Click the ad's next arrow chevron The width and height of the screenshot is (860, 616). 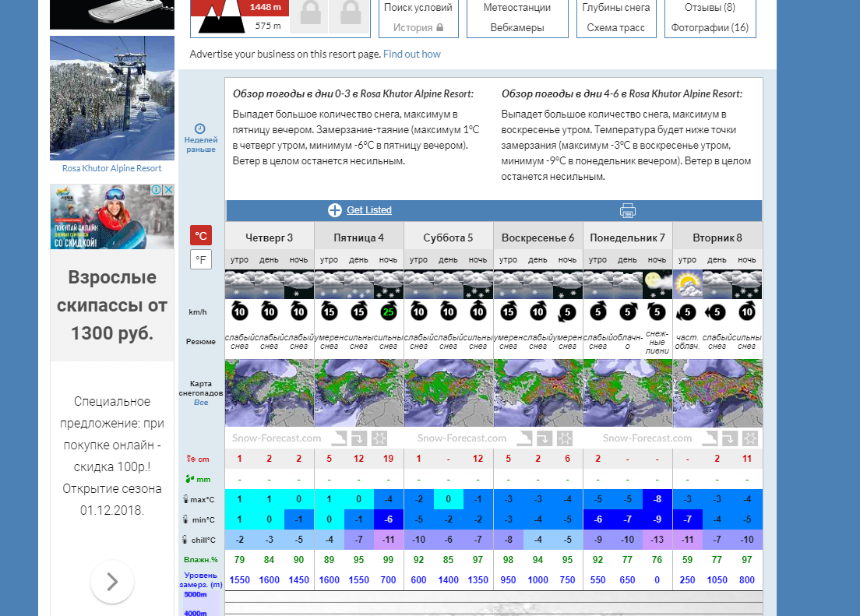click(112, 582)
